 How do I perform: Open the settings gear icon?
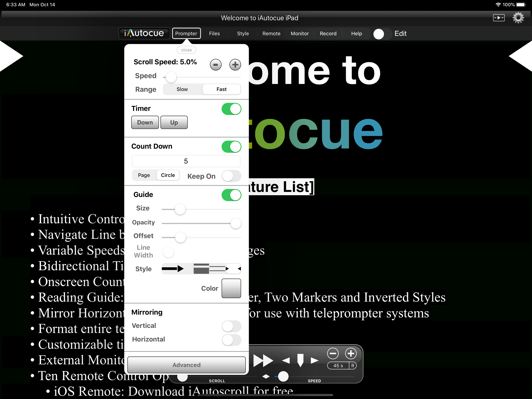click(x=518, y=18)
